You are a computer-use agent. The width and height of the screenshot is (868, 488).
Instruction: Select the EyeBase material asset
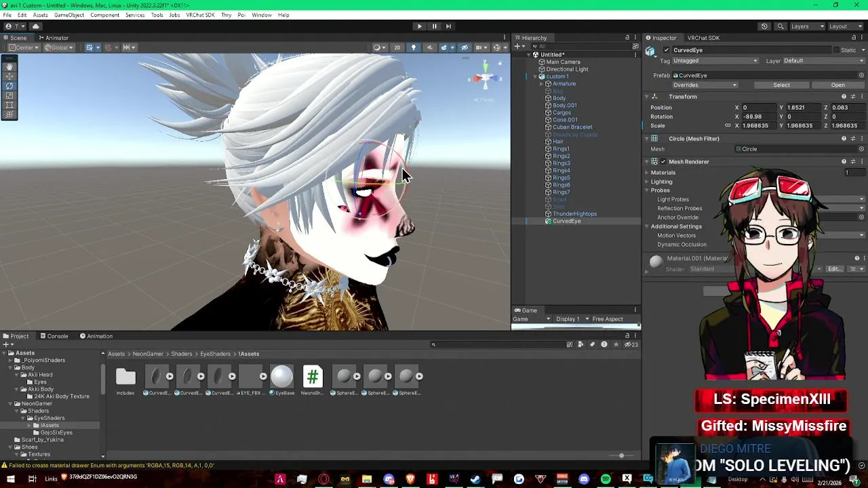281,381
